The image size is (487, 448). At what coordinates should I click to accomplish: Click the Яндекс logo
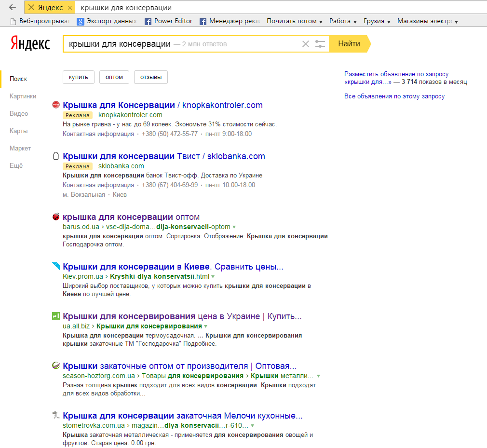(x=30, y=43)
